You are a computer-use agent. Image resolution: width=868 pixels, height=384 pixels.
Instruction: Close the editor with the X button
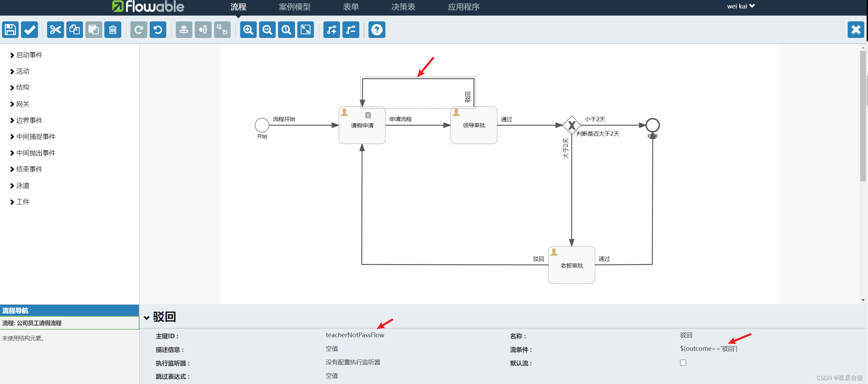[856, 30]
